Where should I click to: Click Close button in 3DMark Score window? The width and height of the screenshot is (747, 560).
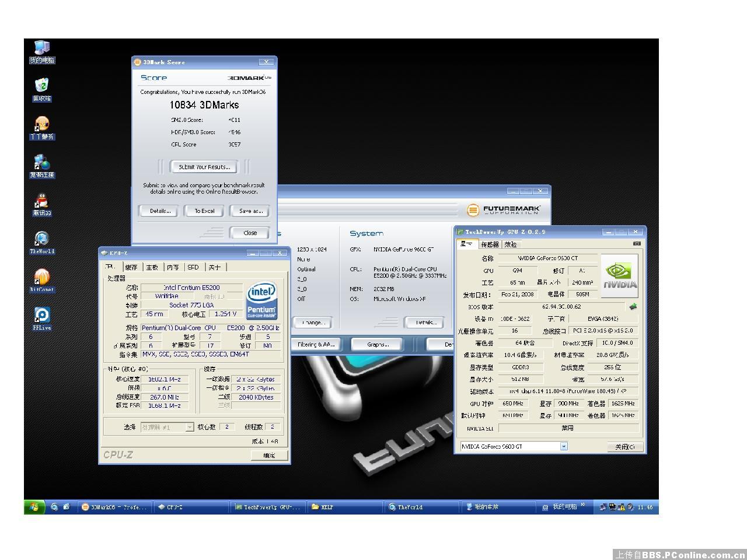(250, 233)
